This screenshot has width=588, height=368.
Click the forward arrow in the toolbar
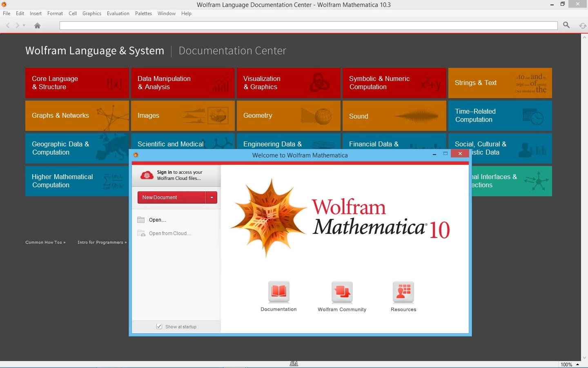(17, 25)
